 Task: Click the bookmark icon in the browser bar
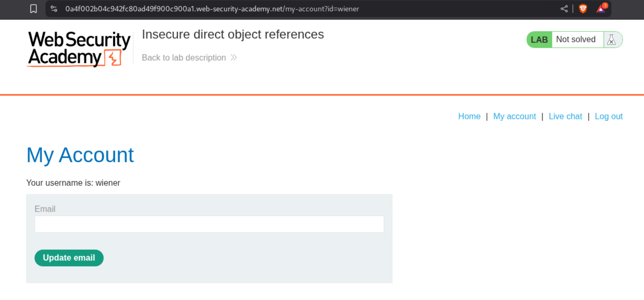point(33,9)
